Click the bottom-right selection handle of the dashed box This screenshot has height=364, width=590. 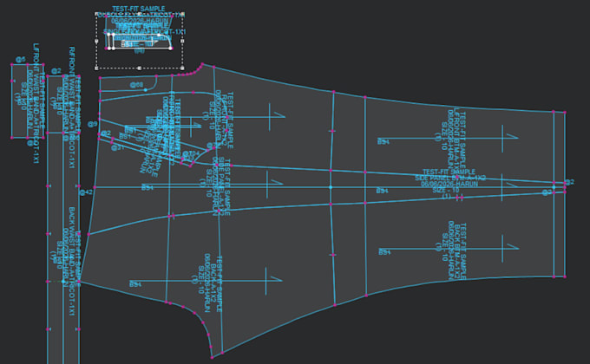(182, 68)
